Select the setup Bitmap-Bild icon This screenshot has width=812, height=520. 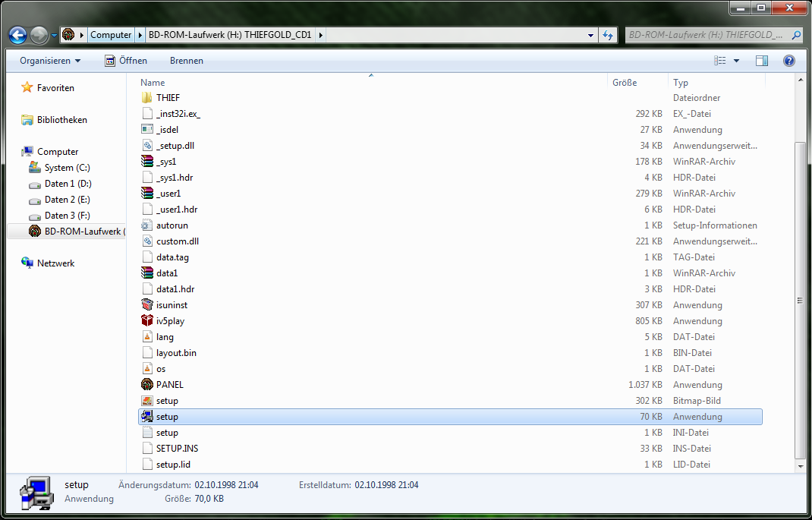(x=147, y=400)
